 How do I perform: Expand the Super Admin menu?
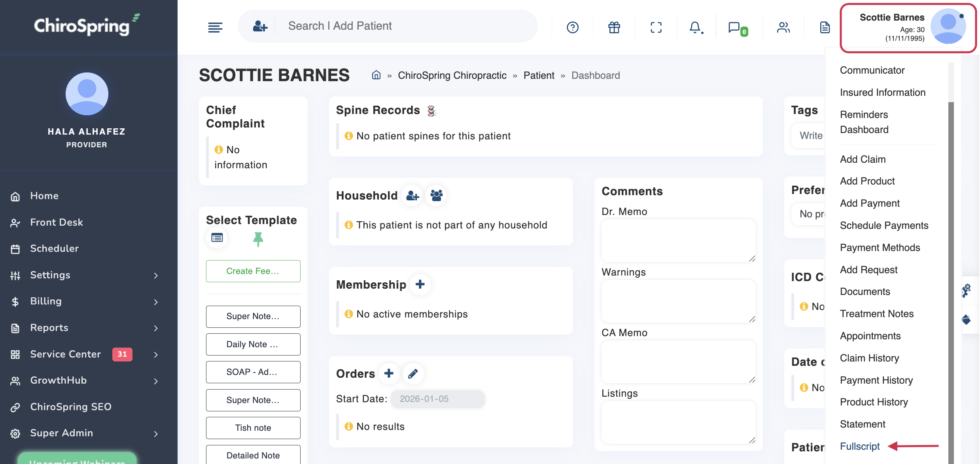(61, 433)
